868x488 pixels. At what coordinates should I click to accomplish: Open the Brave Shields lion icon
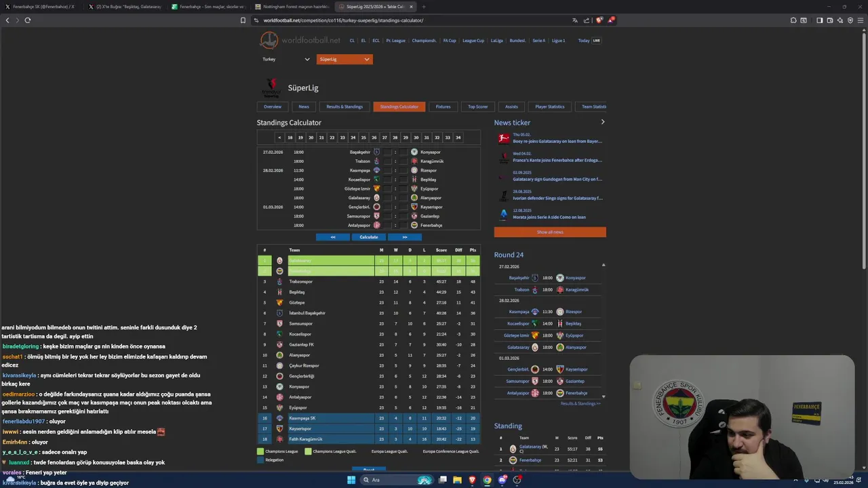(x=599, y=20)
